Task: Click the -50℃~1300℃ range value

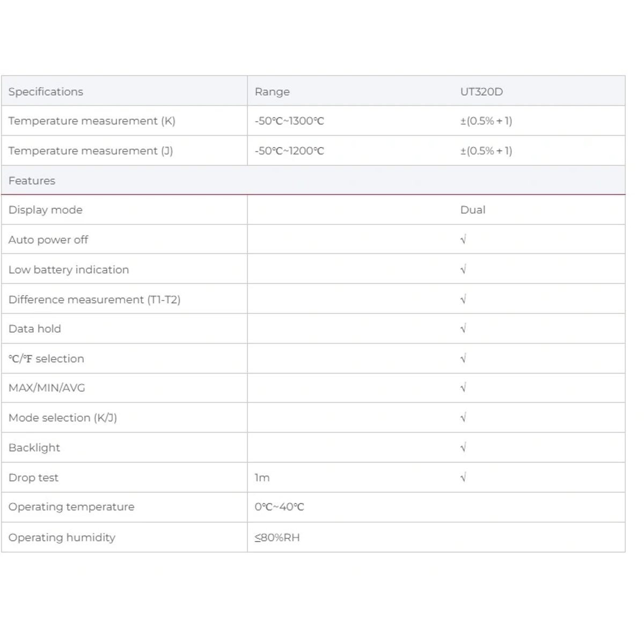Action: [x=289, y=121]
